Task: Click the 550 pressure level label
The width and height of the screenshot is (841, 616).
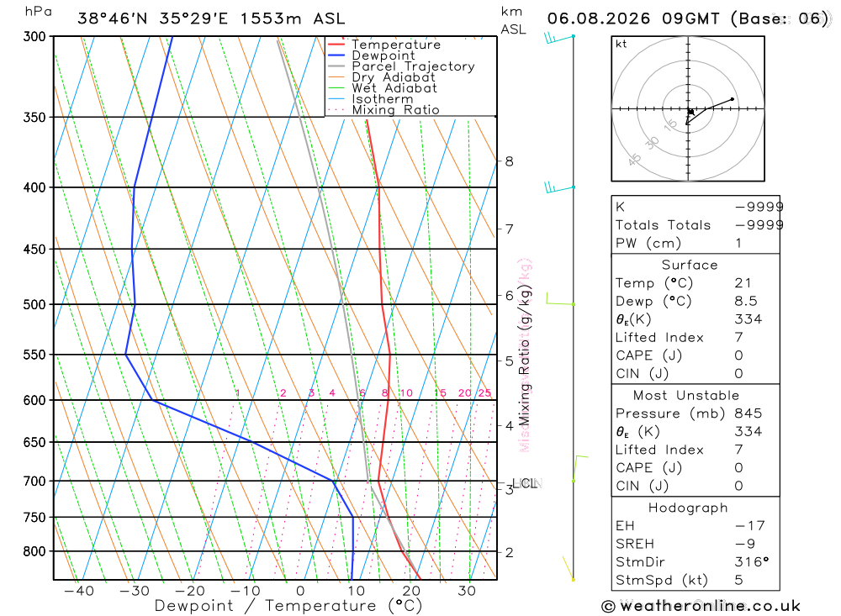Action: pyautogui.click(x=35, y=355)
